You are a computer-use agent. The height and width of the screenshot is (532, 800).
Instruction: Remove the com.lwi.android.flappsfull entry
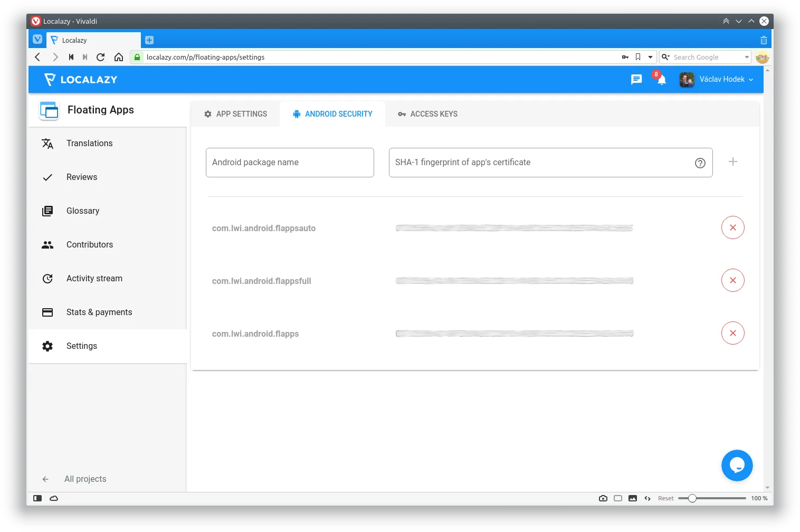coord(732,280)
